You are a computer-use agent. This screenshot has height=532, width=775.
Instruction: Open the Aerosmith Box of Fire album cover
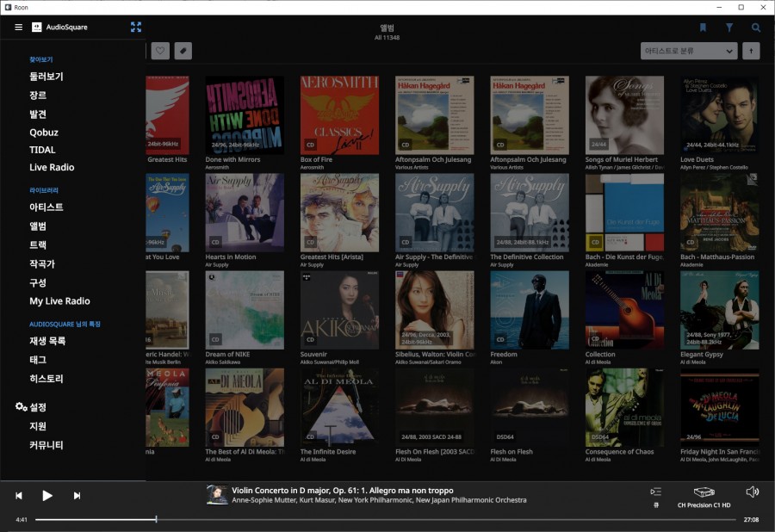[339, 115]
